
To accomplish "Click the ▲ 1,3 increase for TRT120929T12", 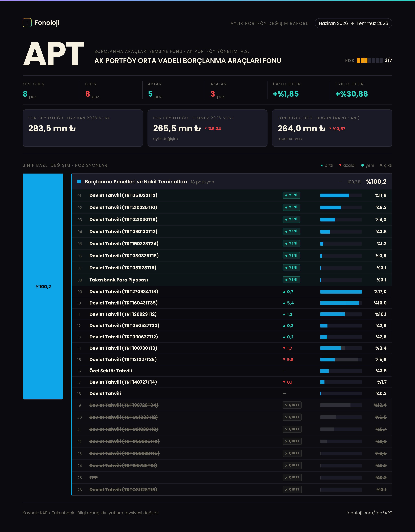I will [x=287, y=314].
